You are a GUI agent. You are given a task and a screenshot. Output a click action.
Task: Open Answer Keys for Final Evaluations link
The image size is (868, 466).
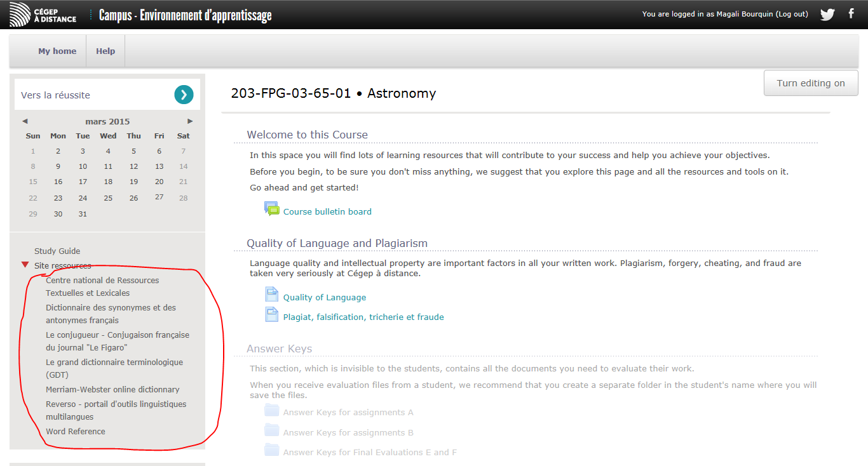[x=370, y=453]
